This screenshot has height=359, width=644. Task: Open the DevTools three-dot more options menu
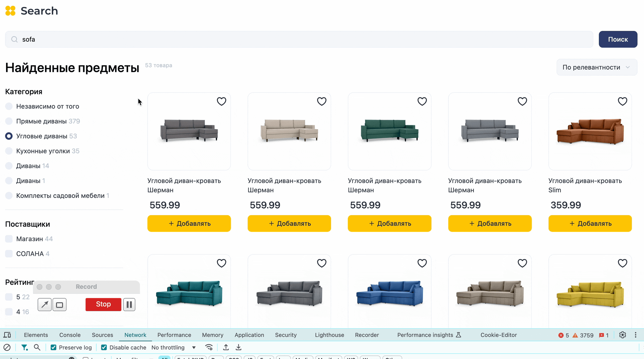pyautogui.click(x=635, y=335)
